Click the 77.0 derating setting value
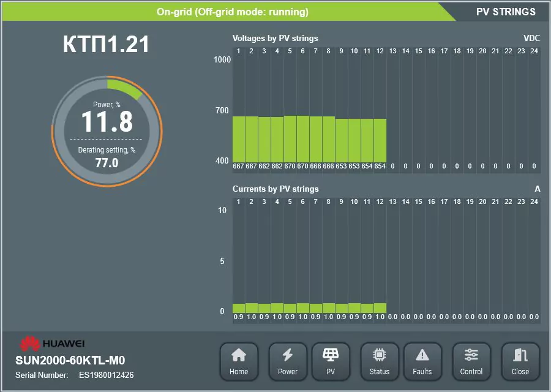 pyautogui.click(x=107, y=163)
